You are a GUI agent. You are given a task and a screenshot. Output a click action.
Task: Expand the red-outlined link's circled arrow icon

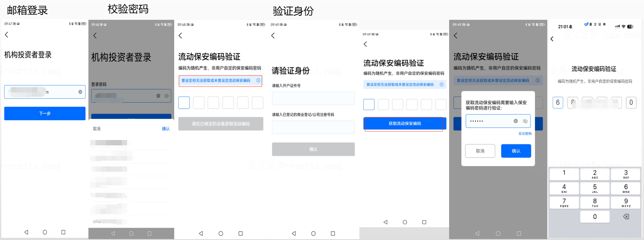tap(258, 81)
